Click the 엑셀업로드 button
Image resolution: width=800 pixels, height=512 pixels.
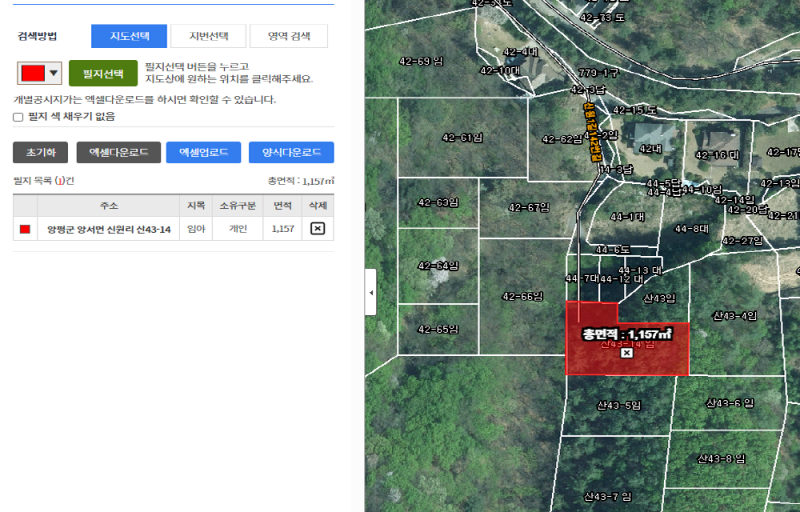pos(203,153)
